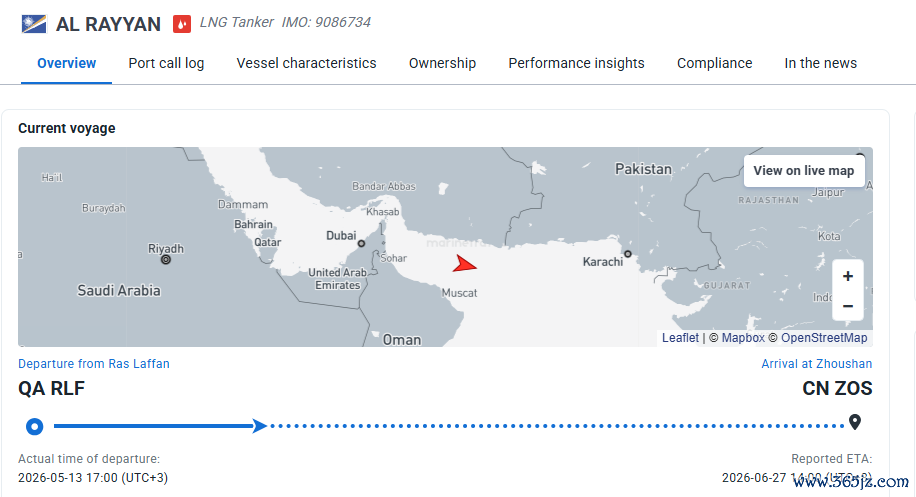Click the Karachi port dot on the map
916x497 pixels.
click(627, 253)
